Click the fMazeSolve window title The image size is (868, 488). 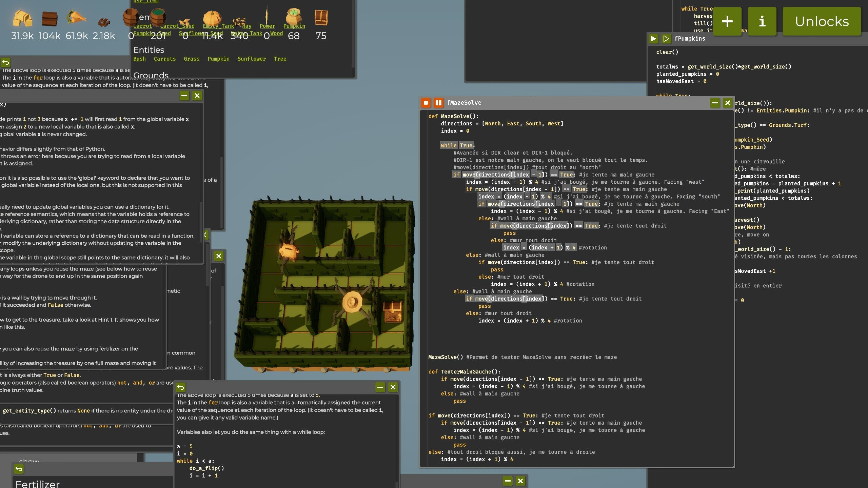tap(464, 103)
